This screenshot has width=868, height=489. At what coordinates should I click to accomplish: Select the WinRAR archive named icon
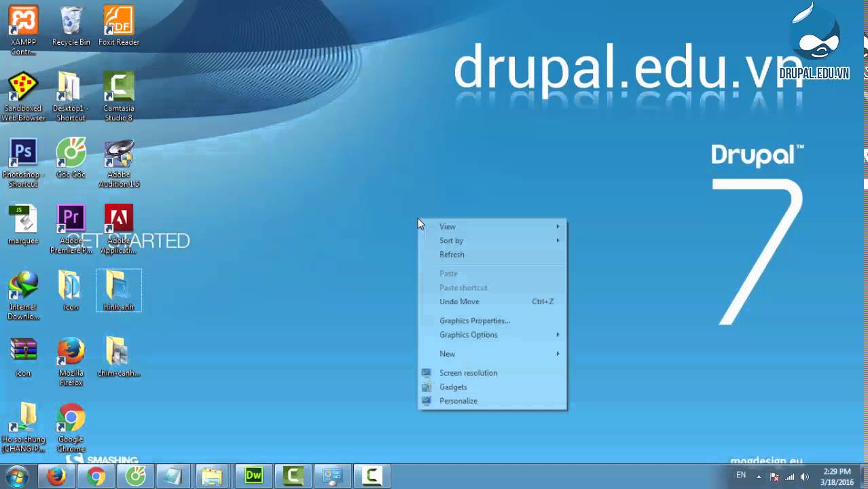point(23,357)
